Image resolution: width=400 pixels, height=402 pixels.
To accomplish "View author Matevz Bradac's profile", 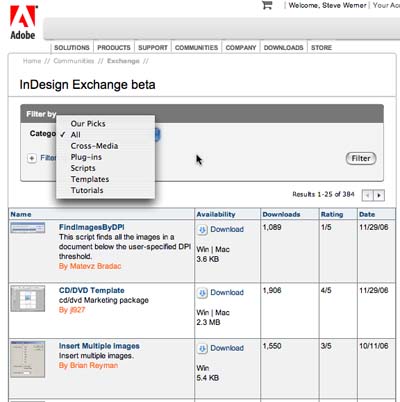I will coord(90,266).
